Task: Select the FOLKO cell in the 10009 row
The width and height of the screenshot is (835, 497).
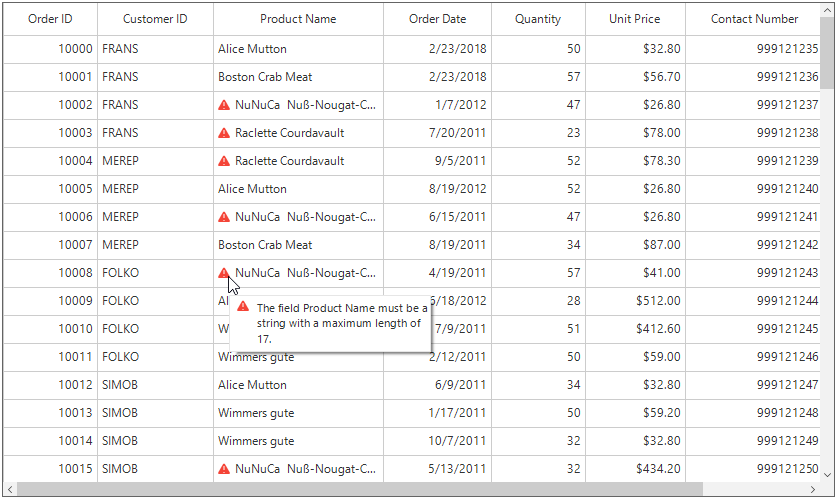Action: (x=155, y=301)
